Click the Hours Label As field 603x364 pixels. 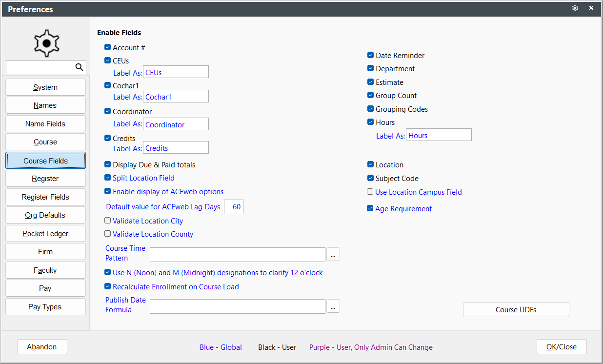(x=439, y=135)
